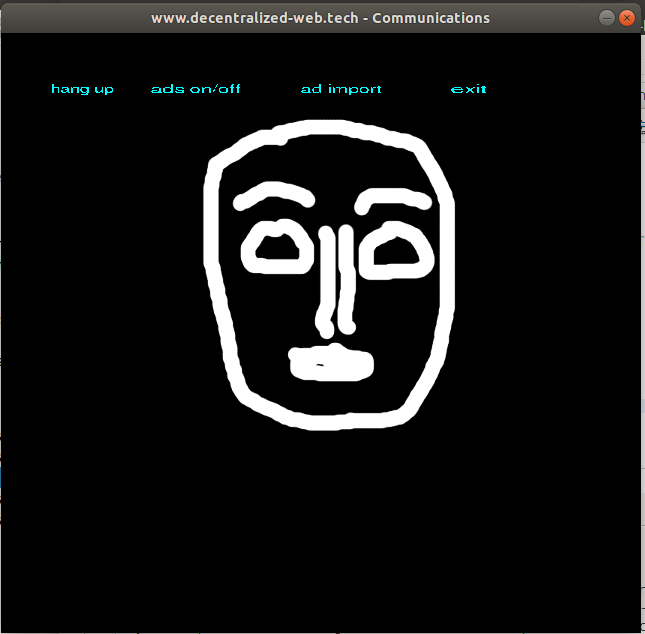Click empty black area below the face
The height and width of the screenshot is (634, 645).
pos(320,520)
